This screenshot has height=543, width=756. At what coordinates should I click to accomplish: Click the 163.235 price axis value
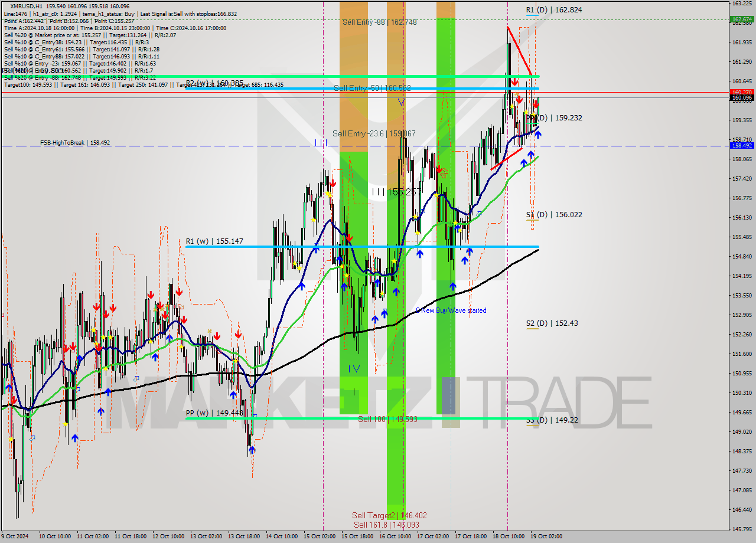coord(742,3)
